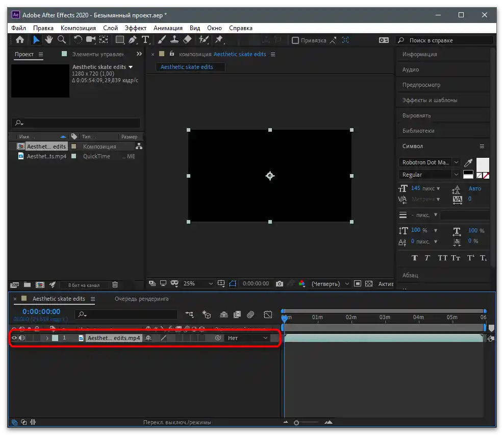Open the Нет parent dropdown for layer

(x=247, y=338)
